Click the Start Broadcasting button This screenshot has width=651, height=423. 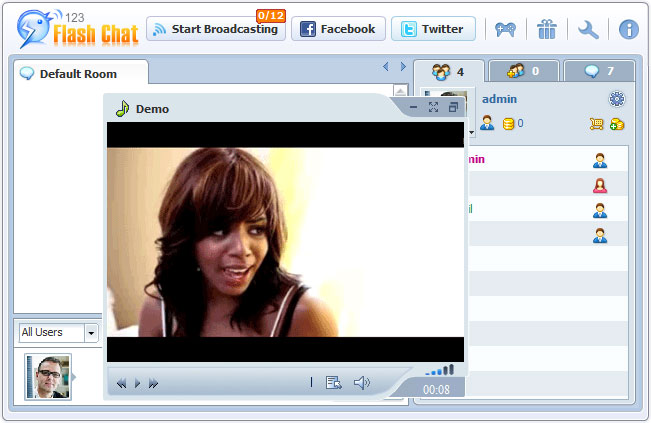click(x=214, y=29)
